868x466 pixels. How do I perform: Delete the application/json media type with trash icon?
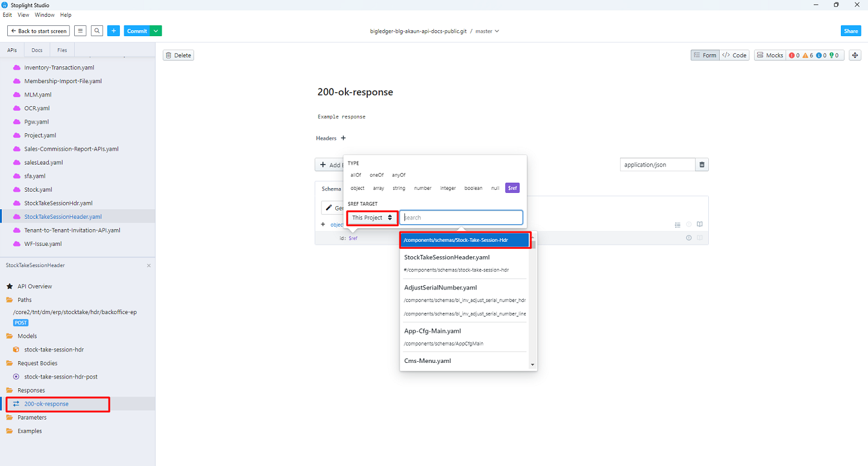point(702,165)
